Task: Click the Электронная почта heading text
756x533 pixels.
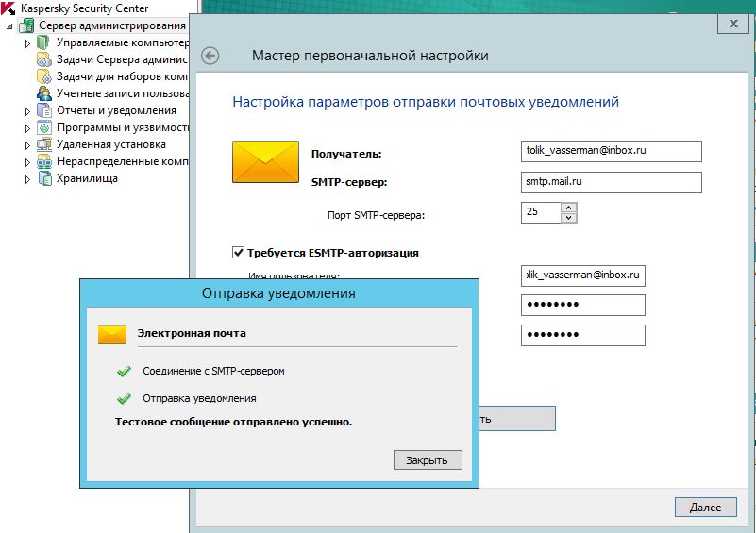Action: coord(192,333)
